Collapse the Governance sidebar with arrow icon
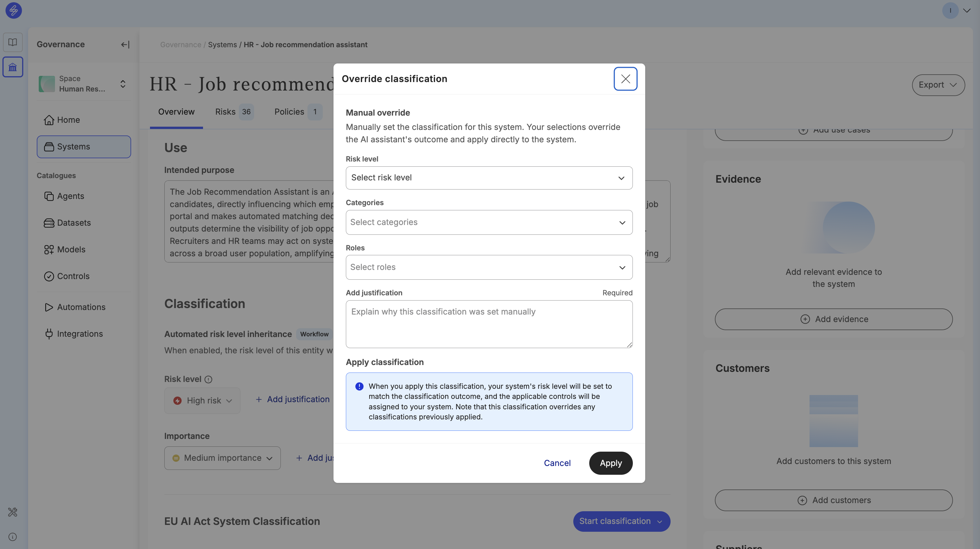This screenshot has width=980, height=549. click(x=125, y=45)
